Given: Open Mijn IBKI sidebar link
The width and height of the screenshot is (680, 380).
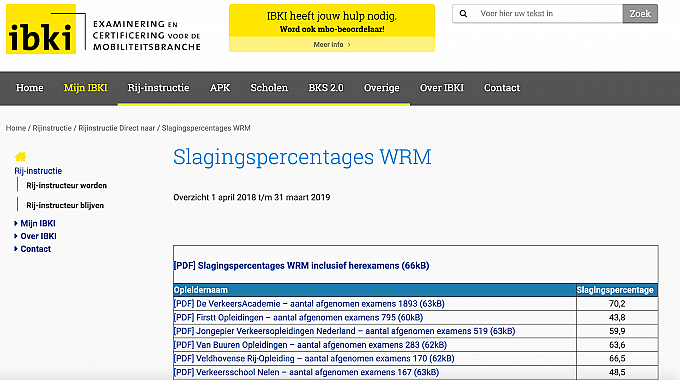Looking at the screenshot, I should pos(38,223).
